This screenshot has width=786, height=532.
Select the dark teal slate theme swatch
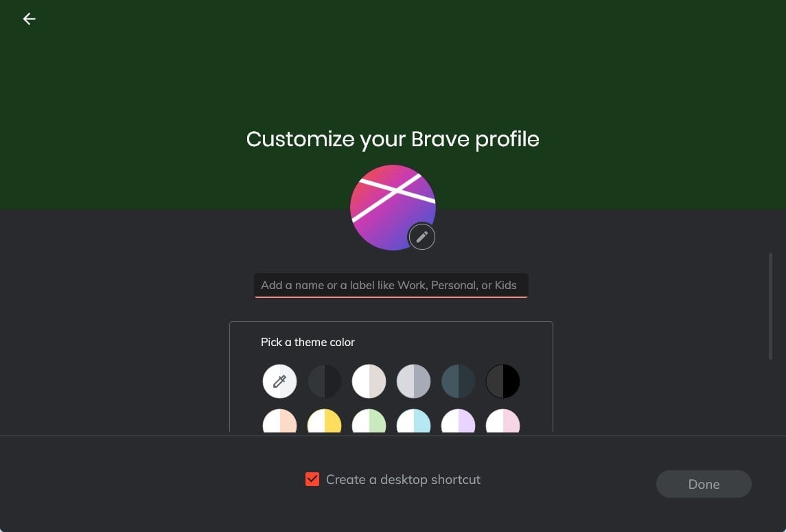458,381
